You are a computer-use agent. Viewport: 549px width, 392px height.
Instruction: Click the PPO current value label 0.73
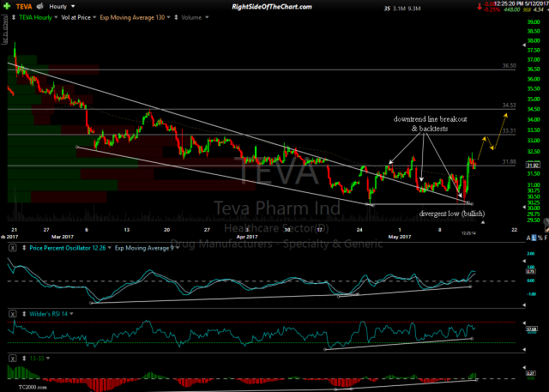530,271
